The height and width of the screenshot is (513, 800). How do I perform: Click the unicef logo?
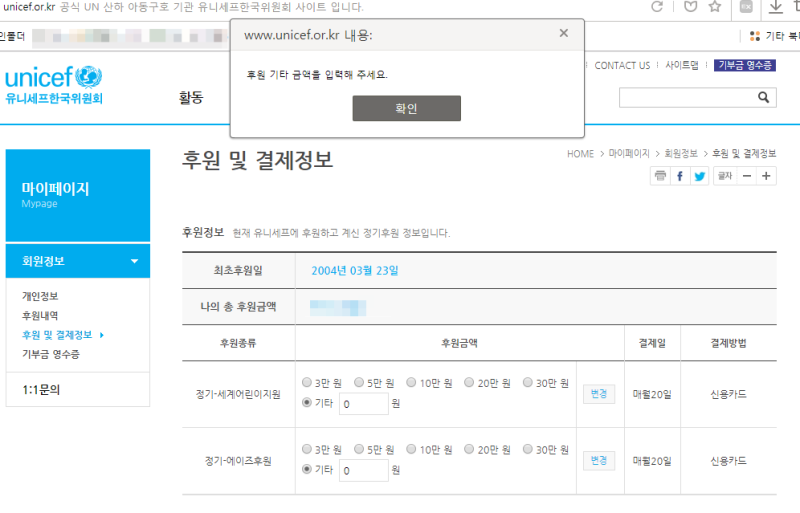(54, 85)
